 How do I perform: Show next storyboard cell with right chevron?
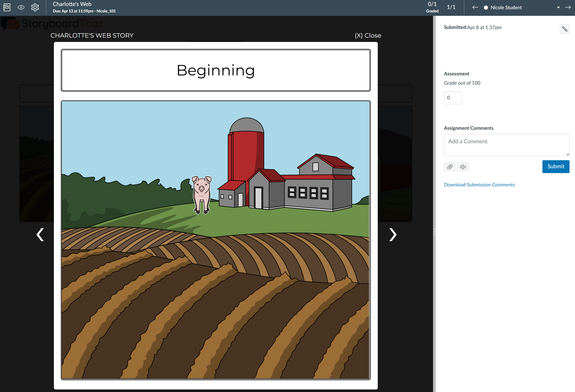[393, 235]
